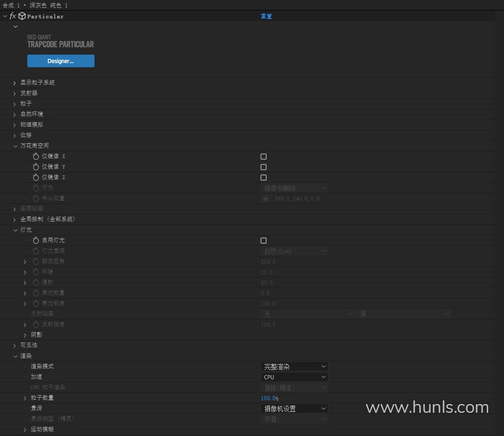Open GPU 粒子渲染 直接(精准) dropdown
Screen dimensions: 504x436
coord(294,388)
